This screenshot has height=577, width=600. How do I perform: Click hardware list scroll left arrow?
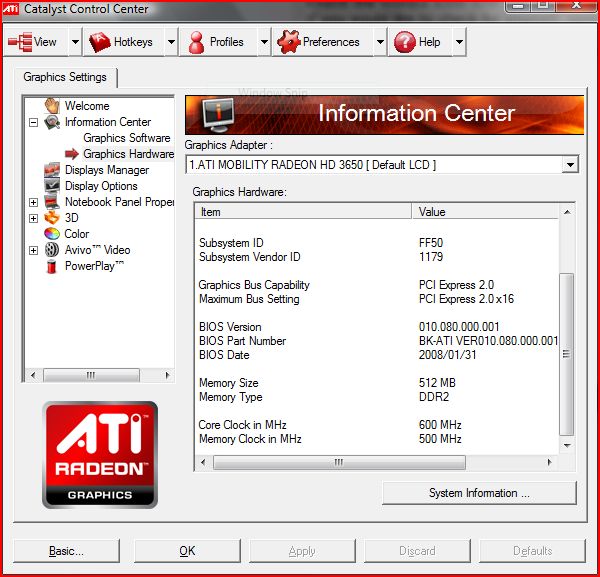(x=203, y=462)
